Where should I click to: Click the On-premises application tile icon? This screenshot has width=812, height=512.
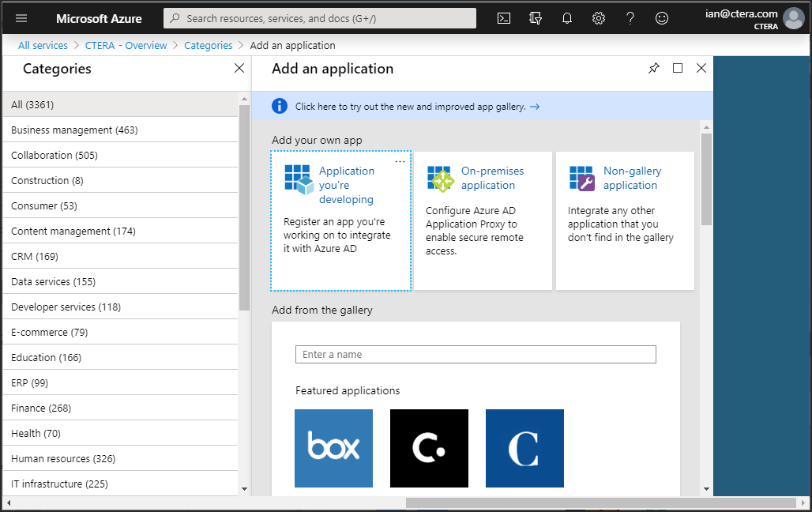coord(440,179)
